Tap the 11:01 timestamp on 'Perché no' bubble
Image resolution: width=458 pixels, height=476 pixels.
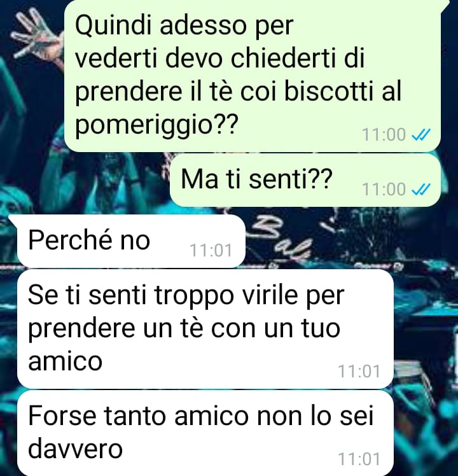click(x=211, y=251)
